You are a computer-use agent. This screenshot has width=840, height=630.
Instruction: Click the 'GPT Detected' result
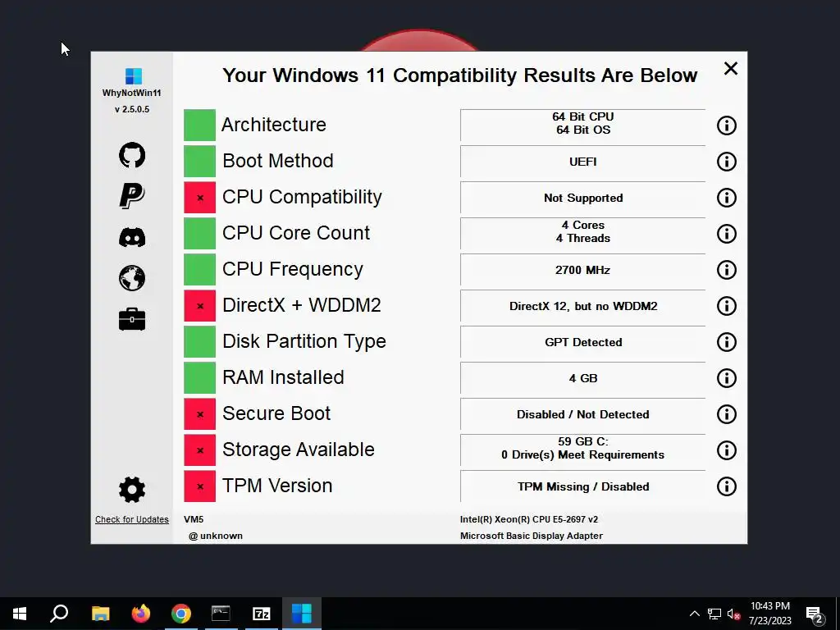click(x=583, y=342)
